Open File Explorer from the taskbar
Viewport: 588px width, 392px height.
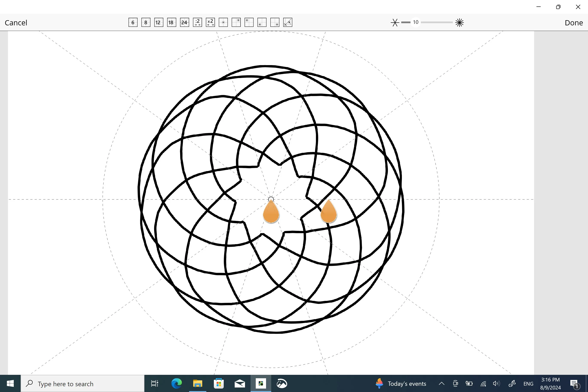point(198,383)
